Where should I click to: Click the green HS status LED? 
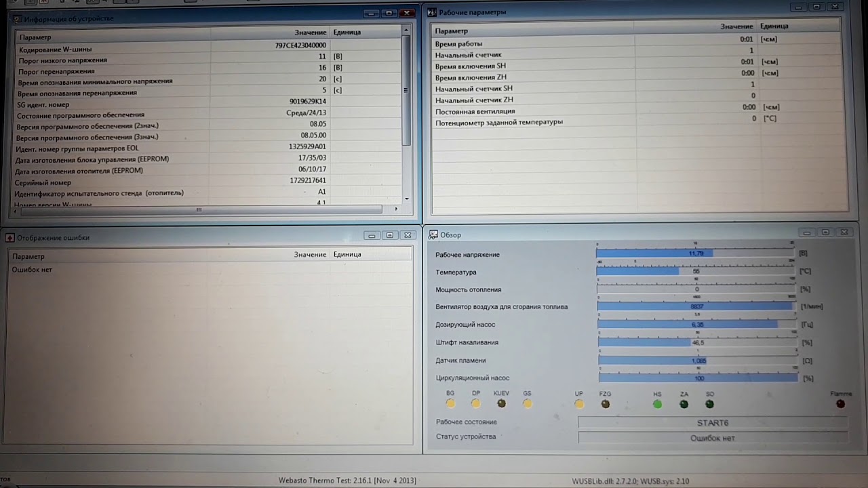point(657,404)
